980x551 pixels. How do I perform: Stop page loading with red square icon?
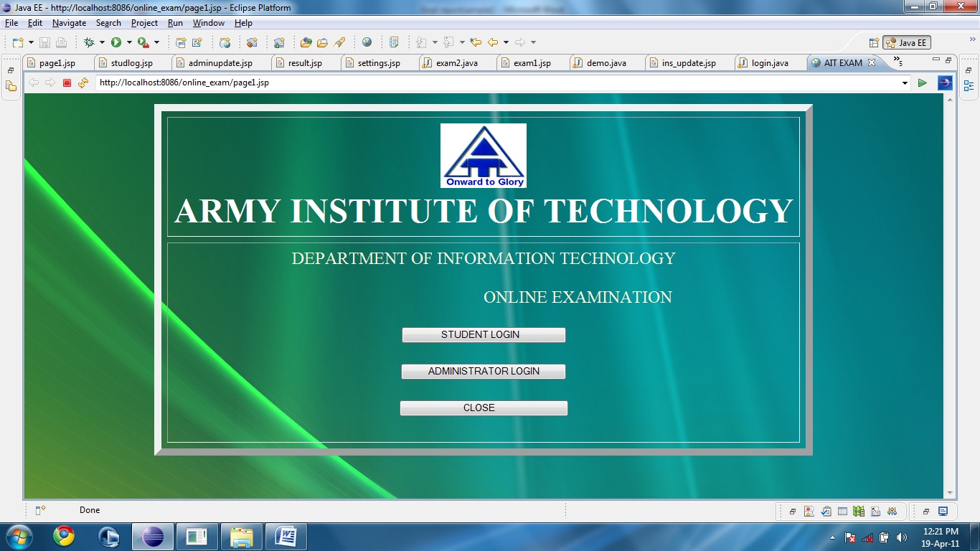[67, 83]
